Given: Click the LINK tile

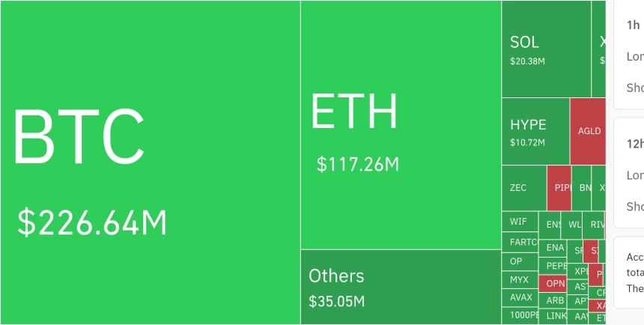Looking at the screenshot, I should [556, 317].
